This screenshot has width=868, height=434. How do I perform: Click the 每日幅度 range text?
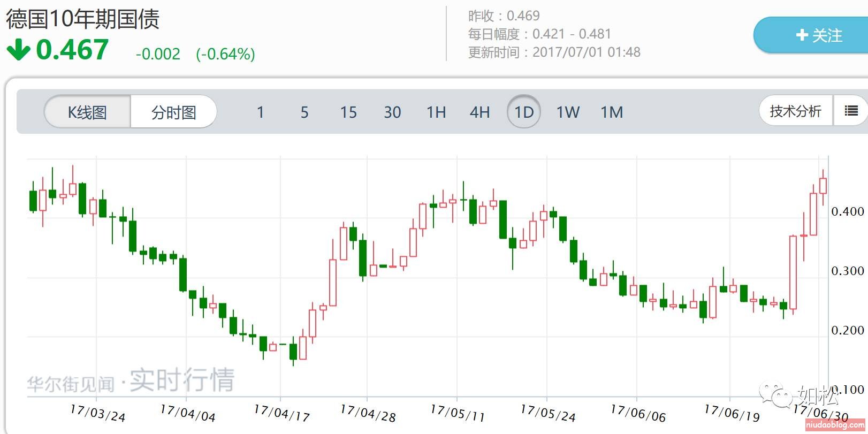pyautogui.click(x=539, y=34)
